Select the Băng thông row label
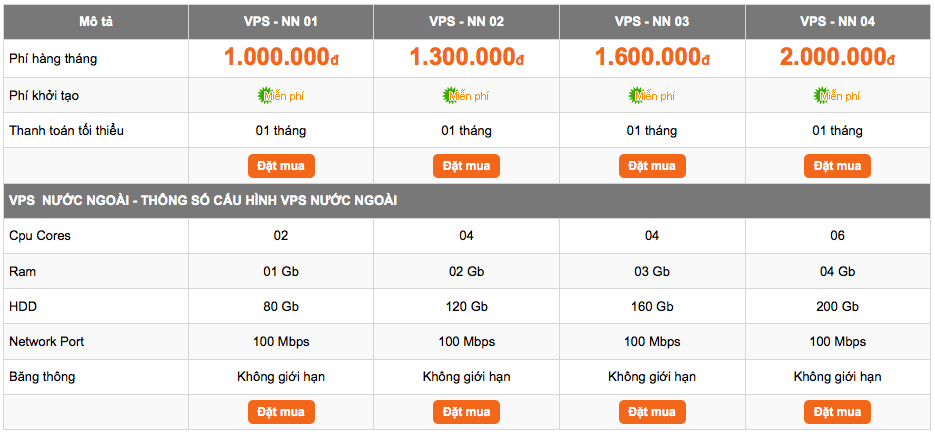Image resolution: width=935 pixels, height=433 pixels. pos(42,377)
